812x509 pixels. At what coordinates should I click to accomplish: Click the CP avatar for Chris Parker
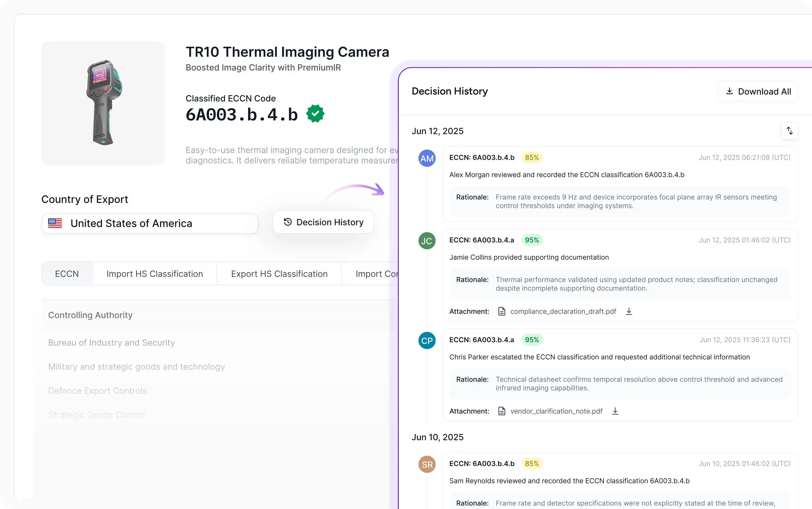point(427,340)
